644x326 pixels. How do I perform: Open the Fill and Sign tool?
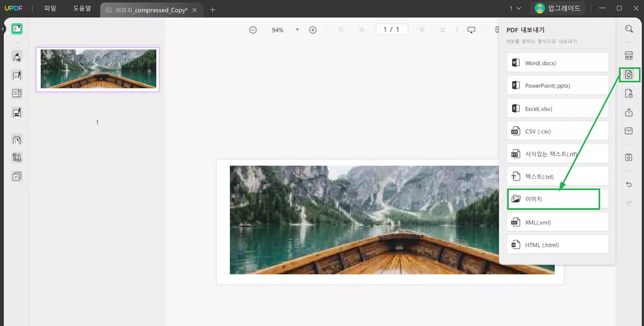17,113
